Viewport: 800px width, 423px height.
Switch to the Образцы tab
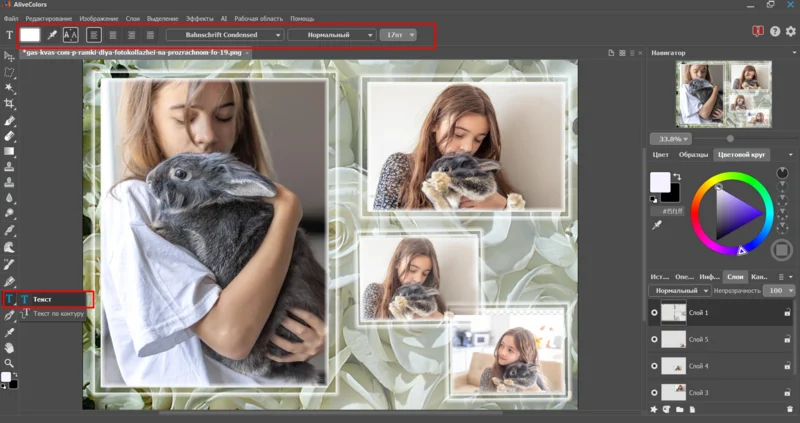tap(693, 154)
